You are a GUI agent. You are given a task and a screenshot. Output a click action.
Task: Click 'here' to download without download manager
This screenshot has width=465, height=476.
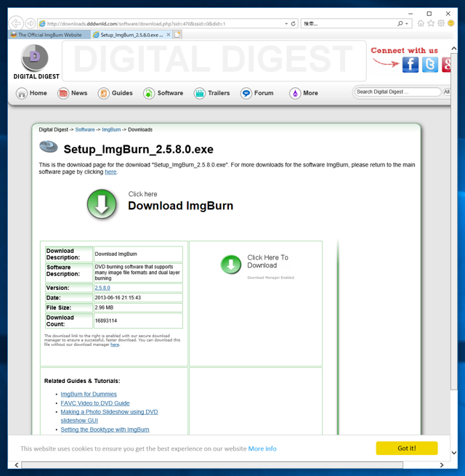pyautogui.click(x=115, y=344)
